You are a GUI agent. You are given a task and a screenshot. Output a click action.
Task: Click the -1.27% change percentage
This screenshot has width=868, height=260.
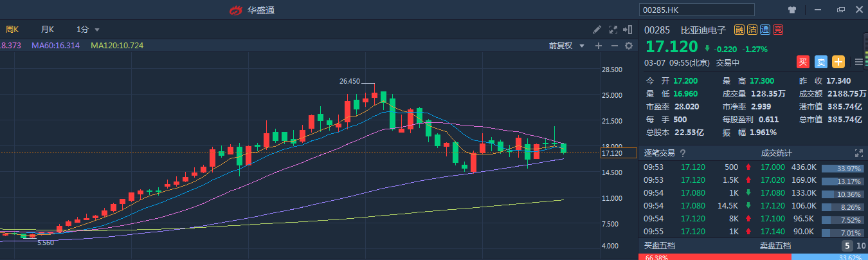[755, 49]
